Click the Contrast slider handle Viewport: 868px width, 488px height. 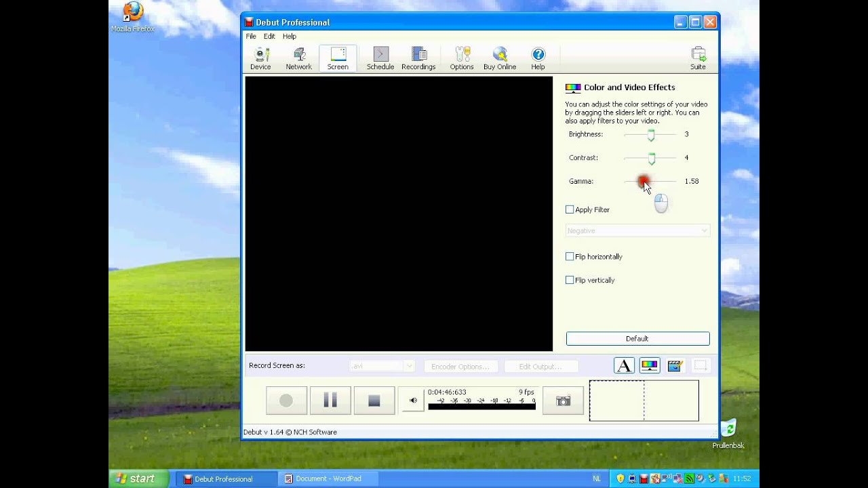click(652, 159)
